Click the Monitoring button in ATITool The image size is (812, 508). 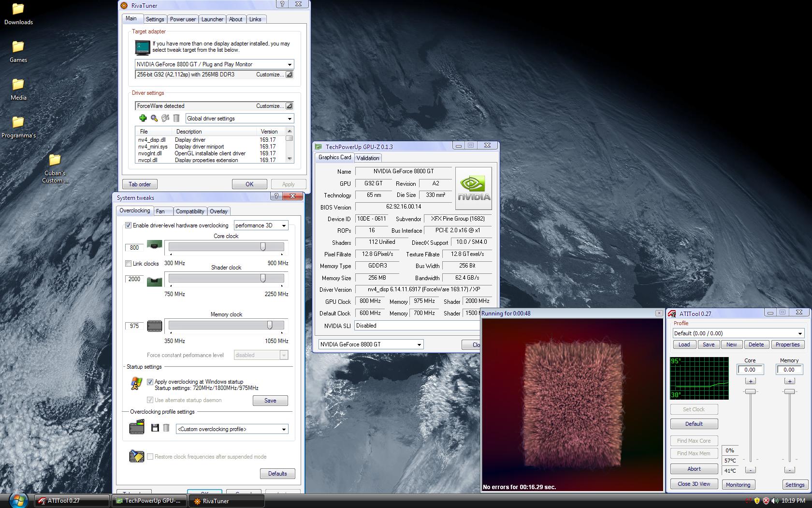click(x=738, y=485)
